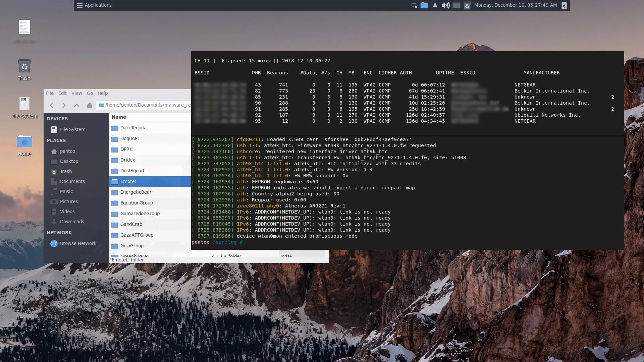Open the File menu in file manager
The image size is (644, 362).
(50, 93)
